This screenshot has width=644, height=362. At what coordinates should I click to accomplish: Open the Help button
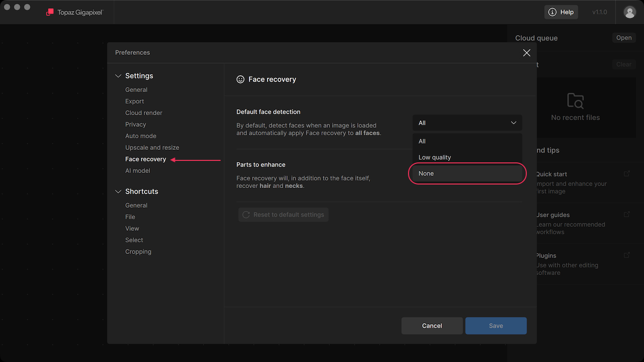561,12
